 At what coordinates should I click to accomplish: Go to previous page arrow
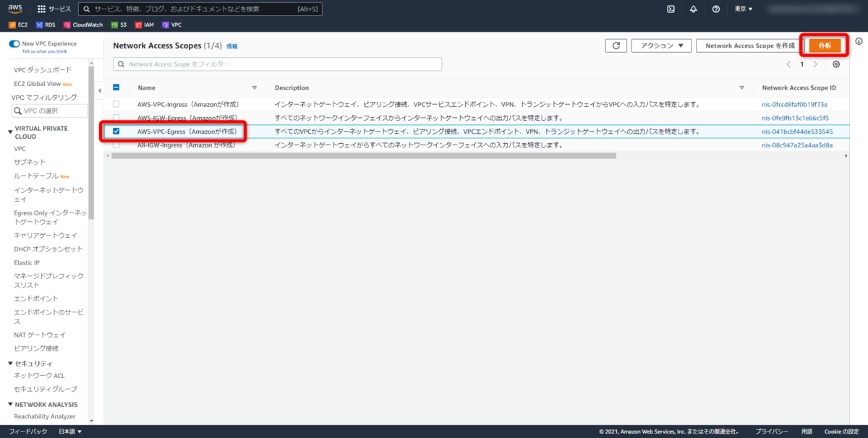click(x=788, y=64)
